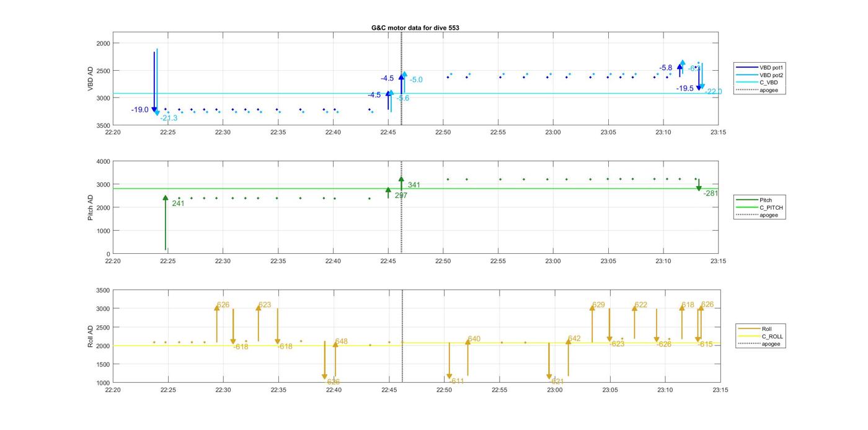This screenshot has height=430, width=868.
Task: Click the '-19.5' VBD annotation
Action: 685,89
